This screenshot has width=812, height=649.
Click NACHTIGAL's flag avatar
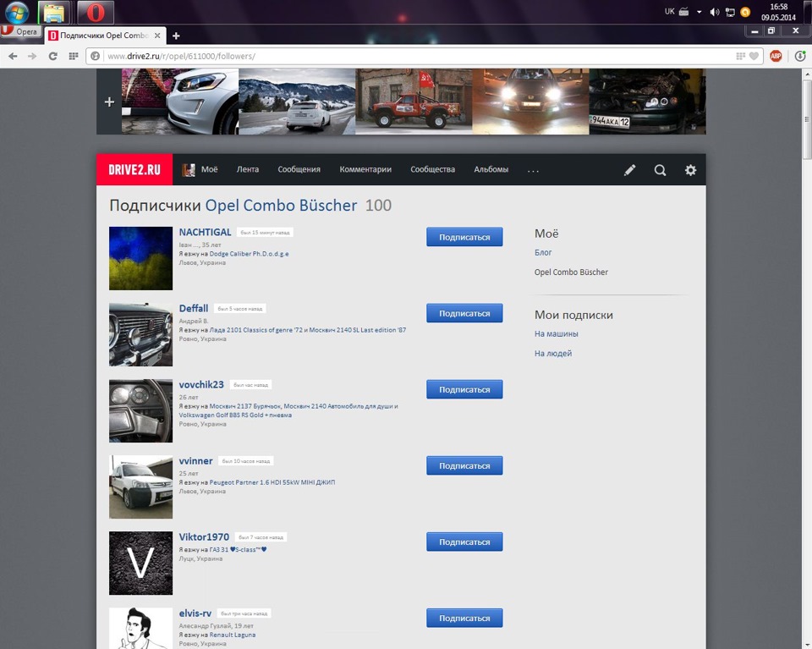pos(141,258)
